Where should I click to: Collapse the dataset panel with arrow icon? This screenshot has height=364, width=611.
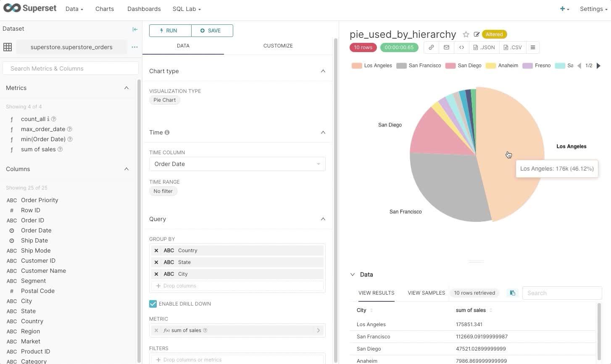tap(135, 29)
